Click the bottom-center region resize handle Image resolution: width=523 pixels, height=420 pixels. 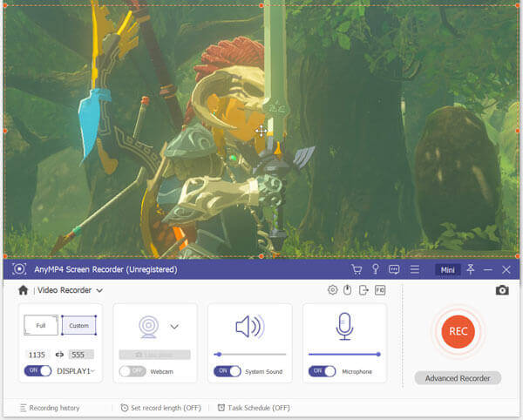coord(261,256)
